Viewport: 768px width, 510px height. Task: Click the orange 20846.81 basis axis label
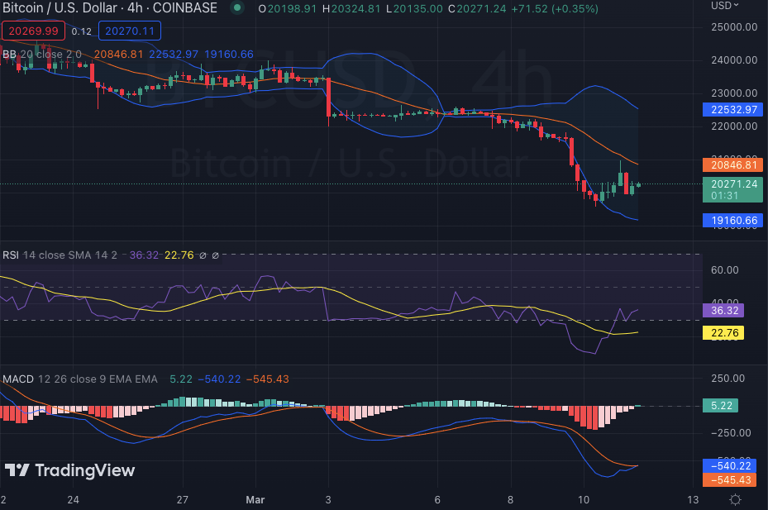pos(735,164)
